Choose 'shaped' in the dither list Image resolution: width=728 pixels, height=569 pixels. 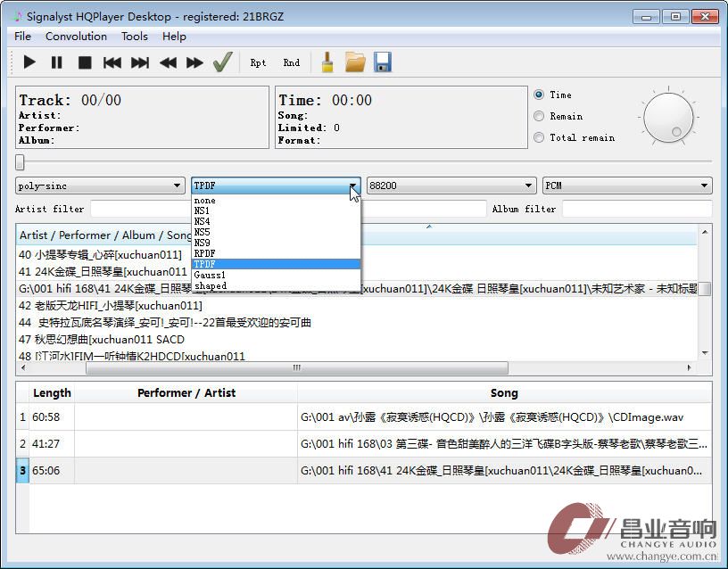[x=276, y=285]
